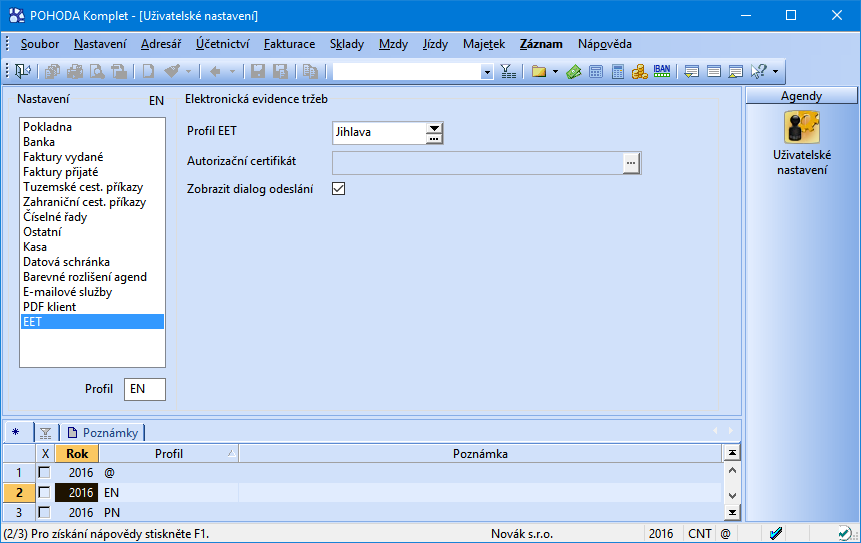This screenshot has height=543, width=861.
Task: Click the Profil input field with EN
Action: point(144,389)
